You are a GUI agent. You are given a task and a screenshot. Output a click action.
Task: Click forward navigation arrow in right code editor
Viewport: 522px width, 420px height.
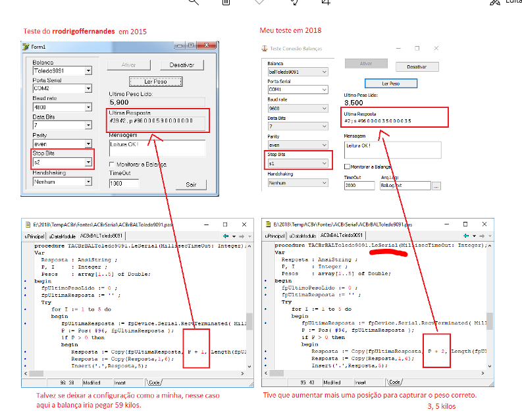coord(482,236)
